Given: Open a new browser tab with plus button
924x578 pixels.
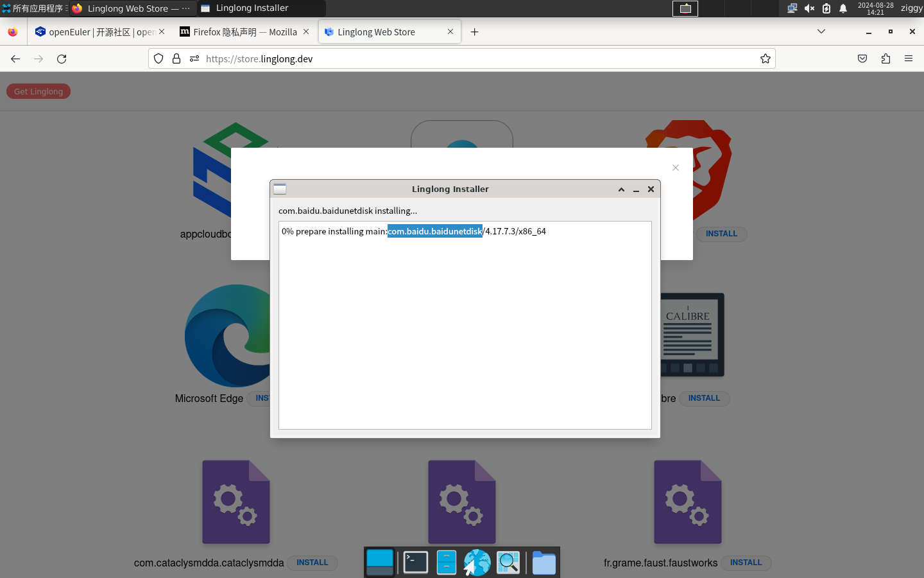Looking at the screenshot, I should pos(474,31).
